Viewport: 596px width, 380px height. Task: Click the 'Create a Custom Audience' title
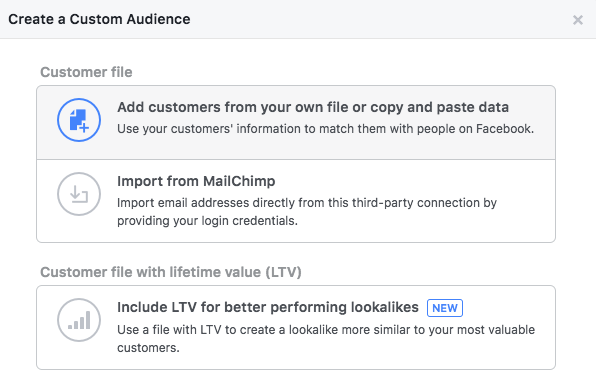99,19
